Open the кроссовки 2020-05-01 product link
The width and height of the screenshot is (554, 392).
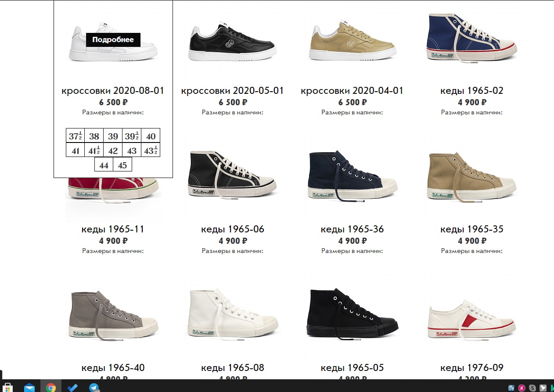click(x=233, y=91)
